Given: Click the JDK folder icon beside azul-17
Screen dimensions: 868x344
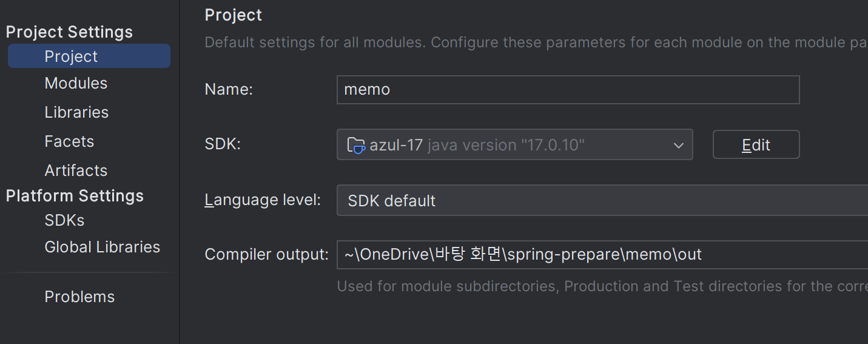Looking at the screenshot, I should (x=356, y=146).
